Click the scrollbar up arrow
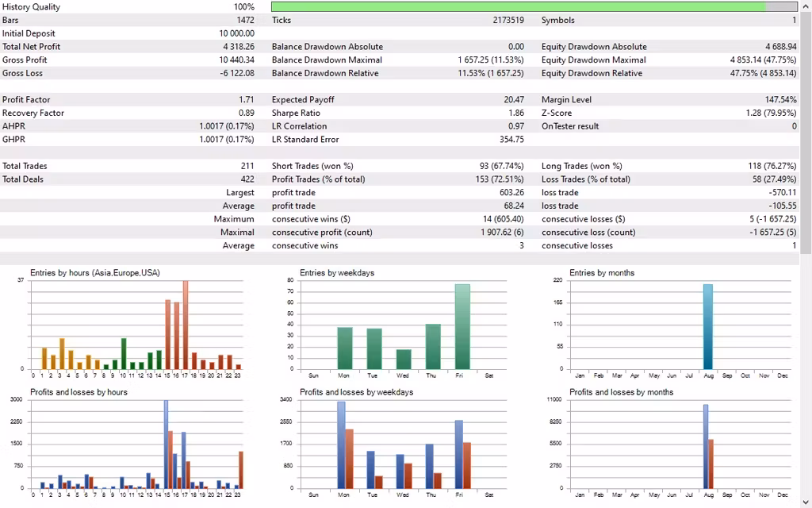812x508 pixels. 806,6
